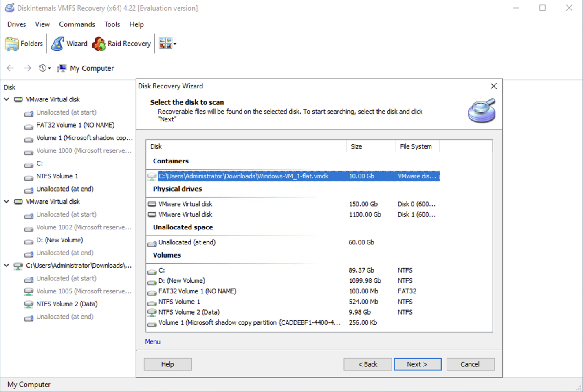Viewport: 583px width, 392px height.
Task: Select Volume 1 Microsoft shadow copy partition row
Action: point(293,323)
